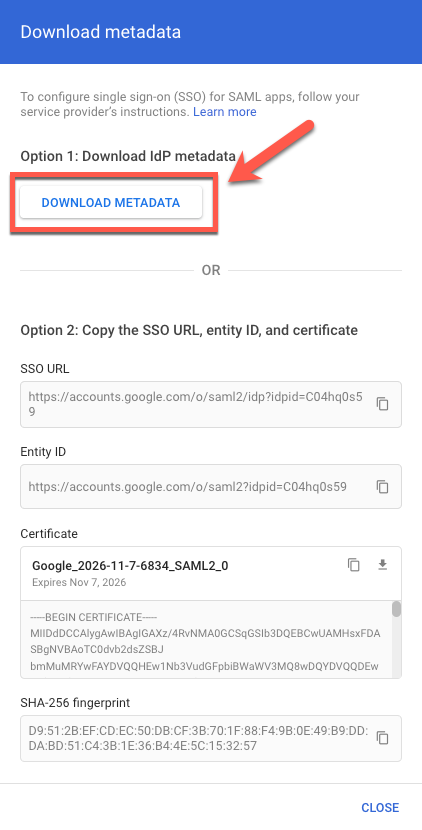Click inside the SSO URL field
This screenshot has height=830, width=422.
[211, 404]
